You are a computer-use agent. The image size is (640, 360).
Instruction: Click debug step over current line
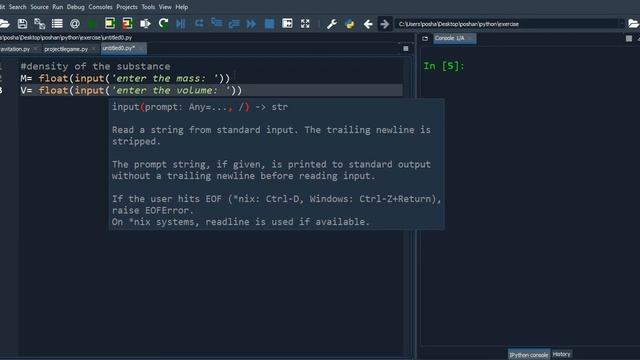click(199, 24)
